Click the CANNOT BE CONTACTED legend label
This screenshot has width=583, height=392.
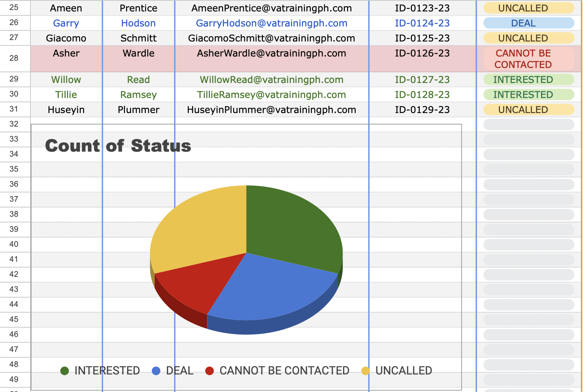tap(284, 371)
